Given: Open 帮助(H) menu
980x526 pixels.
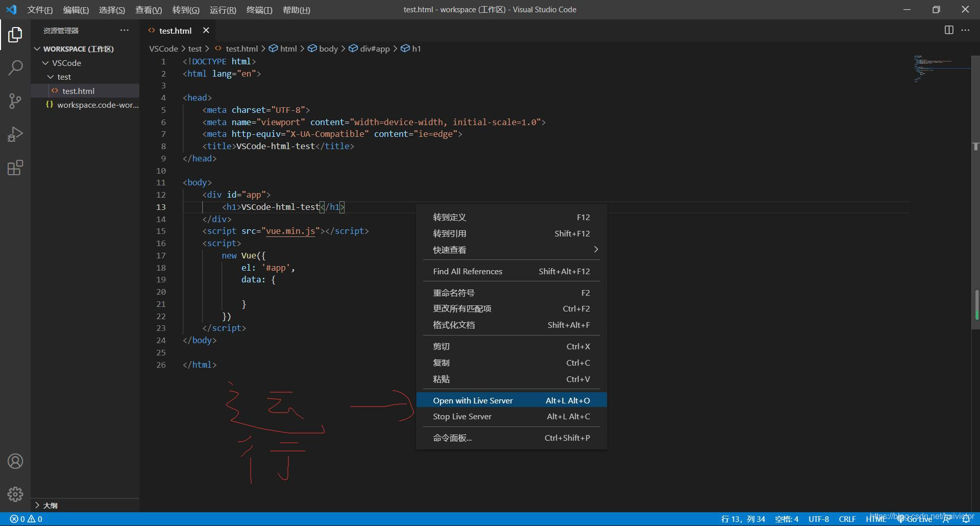Looking at the screenshot, I should pos(296,10).
